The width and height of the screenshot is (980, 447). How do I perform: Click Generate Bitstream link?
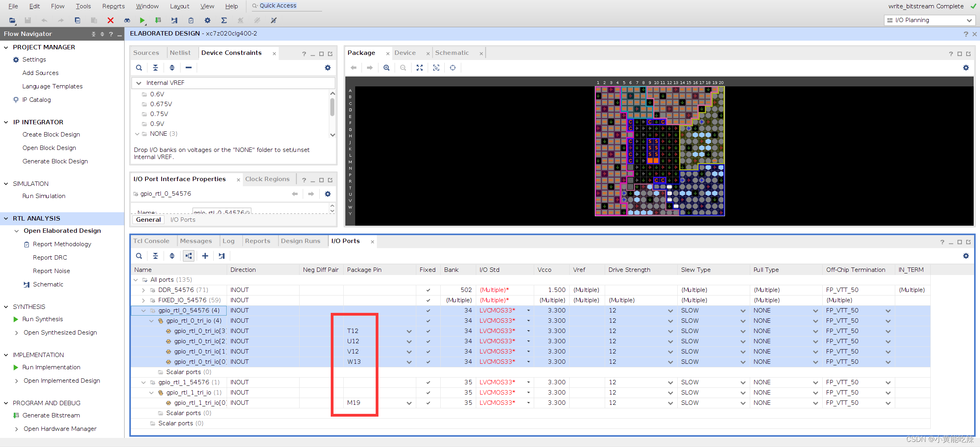[x=51, y=415]
